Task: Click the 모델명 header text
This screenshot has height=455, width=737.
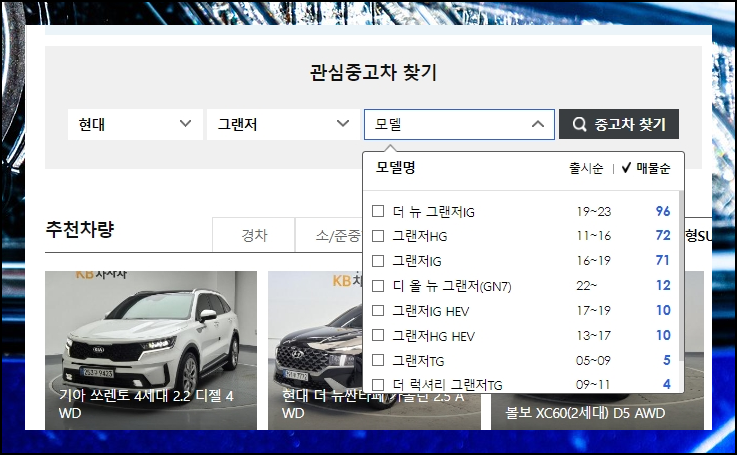Action: (x=395, y=167)
